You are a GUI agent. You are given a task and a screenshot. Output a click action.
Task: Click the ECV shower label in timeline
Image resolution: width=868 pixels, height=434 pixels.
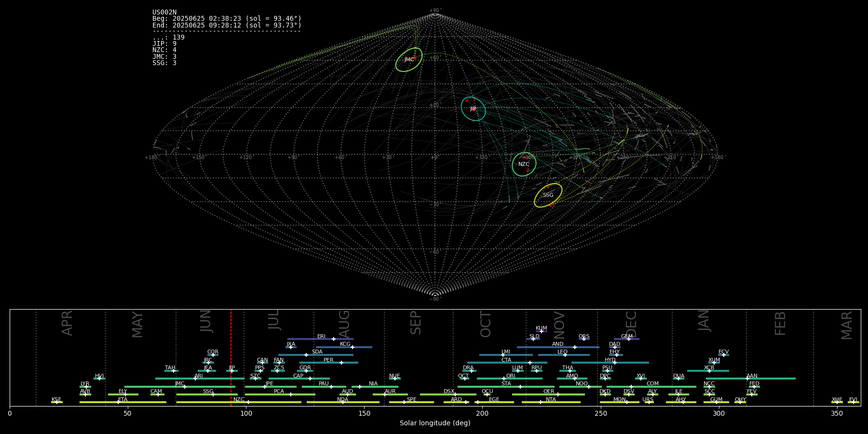[x=723, y=352]
